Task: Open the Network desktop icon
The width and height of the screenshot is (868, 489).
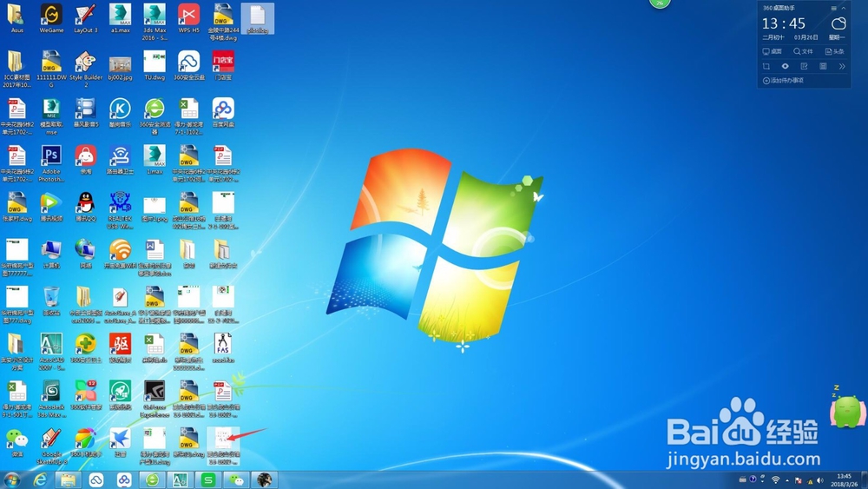Action: (86, 254)
